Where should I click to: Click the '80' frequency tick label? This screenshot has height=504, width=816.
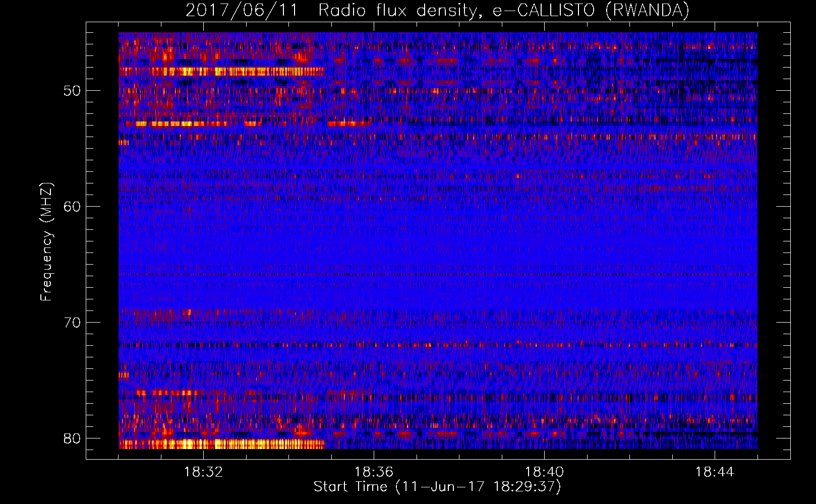(72, 438)
